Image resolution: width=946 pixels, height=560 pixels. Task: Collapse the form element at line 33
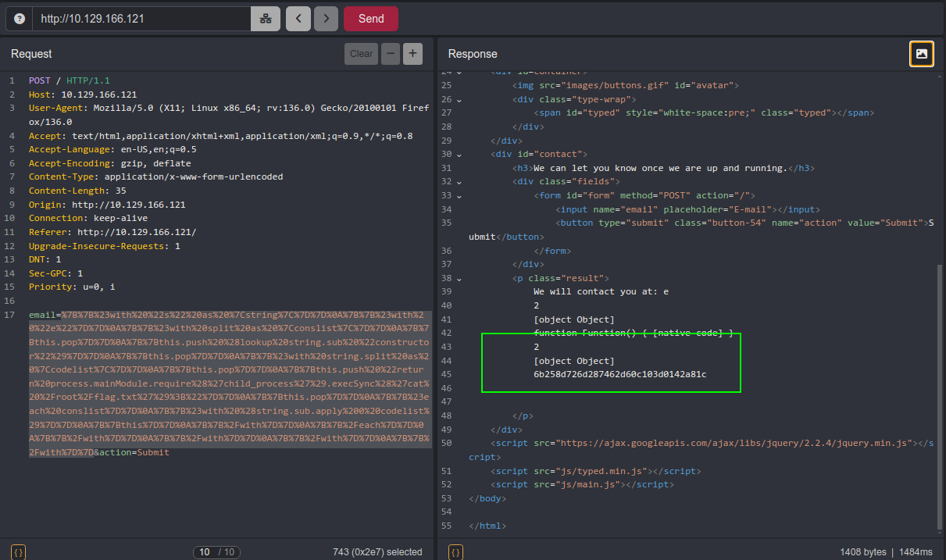tap(459, 196)
